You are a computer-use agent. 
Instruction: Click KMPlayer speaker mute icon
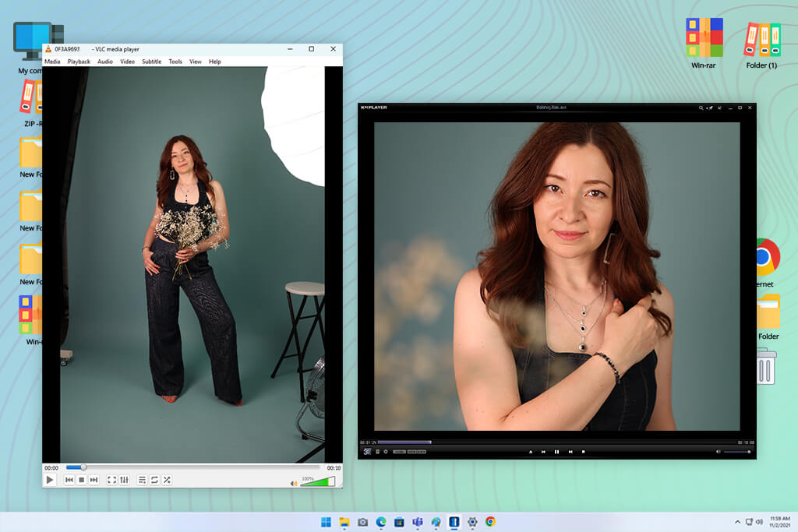pos(718,452)
